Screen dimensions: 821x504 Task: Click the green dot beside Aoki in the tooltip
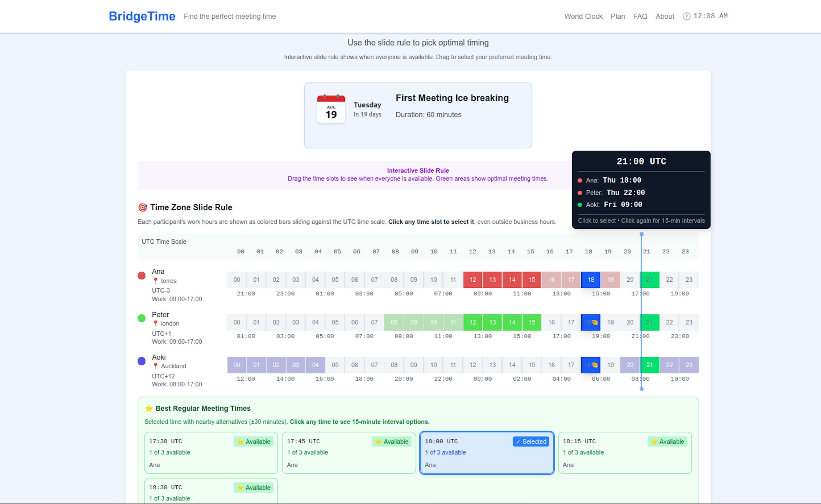[580, 205]
